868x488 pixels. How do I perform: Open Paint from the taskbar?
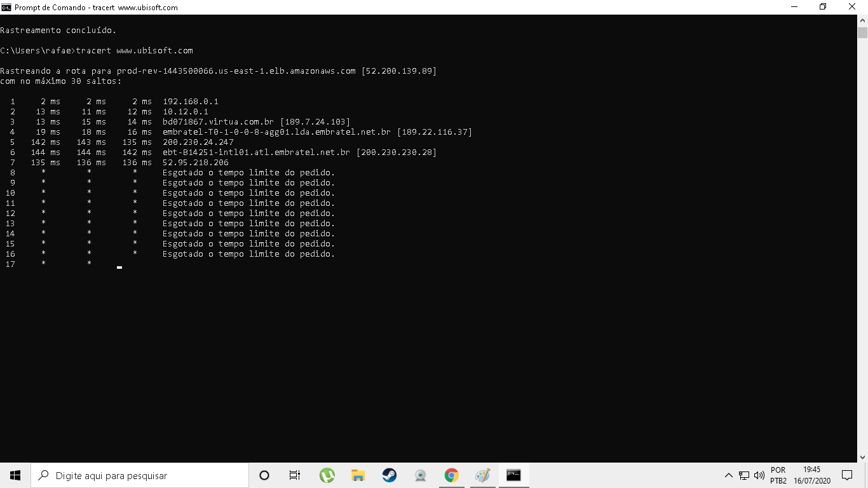click(x=482, y=475)
